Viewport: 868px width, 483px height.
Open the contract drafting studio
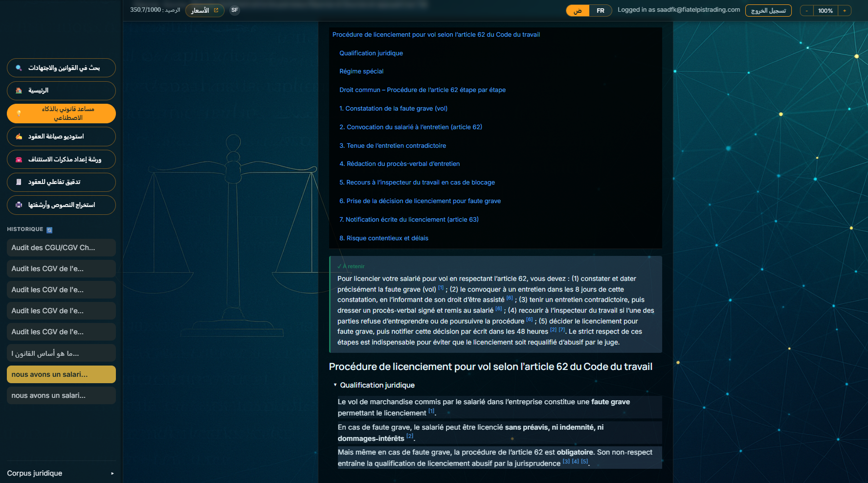(61, 137)
